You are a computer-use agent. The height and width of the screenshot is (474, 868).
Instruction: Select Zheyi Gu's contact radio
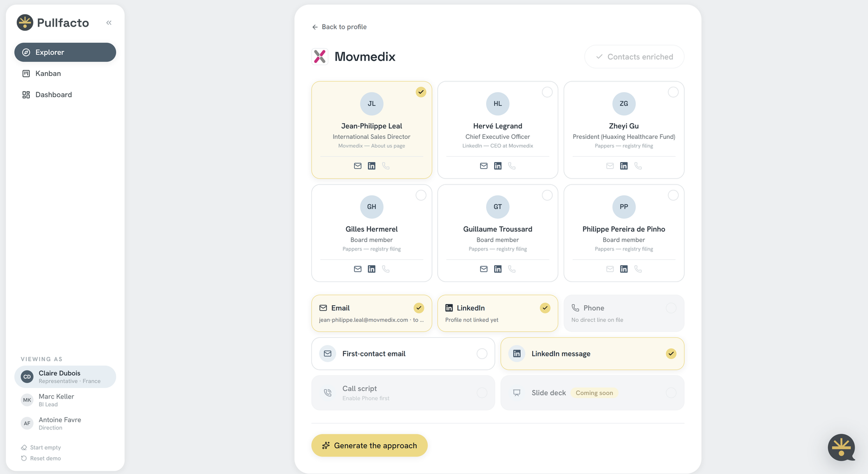[x=673, y=92]
